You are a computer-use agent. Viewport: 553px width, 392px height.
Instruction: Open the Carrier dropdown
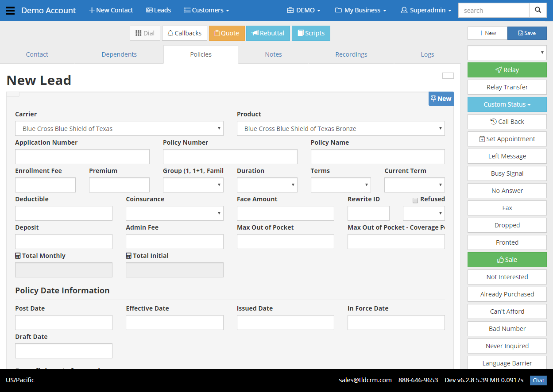click(119, 128)
